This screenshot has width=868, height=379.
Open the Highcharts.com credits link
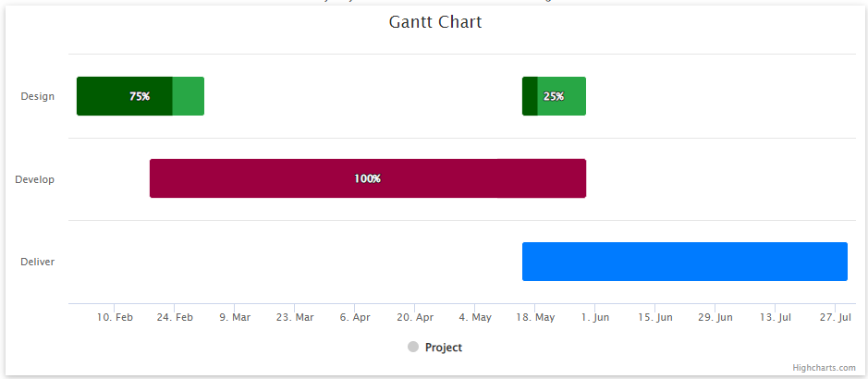[824, 367]
